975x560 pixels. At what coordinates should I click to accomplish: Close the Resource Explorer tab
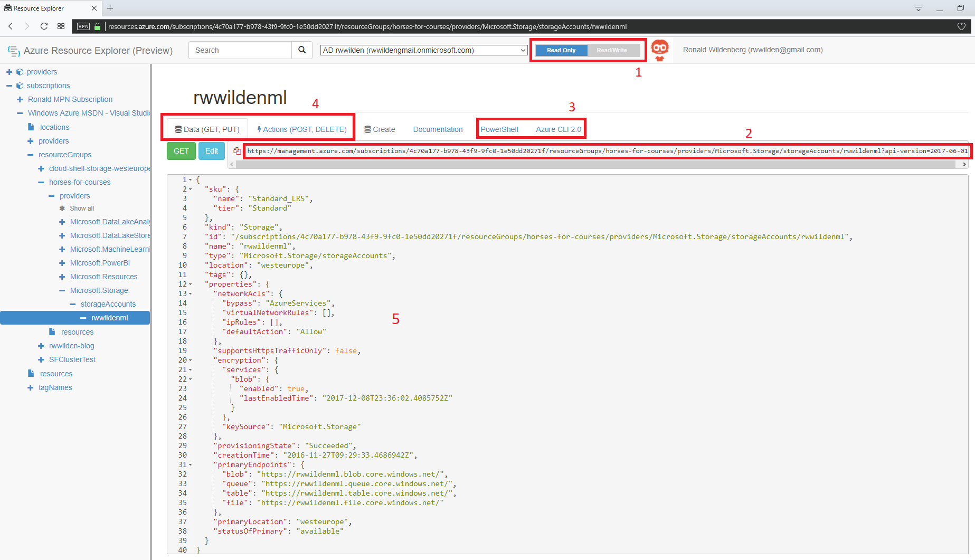(x=94, y=8)
